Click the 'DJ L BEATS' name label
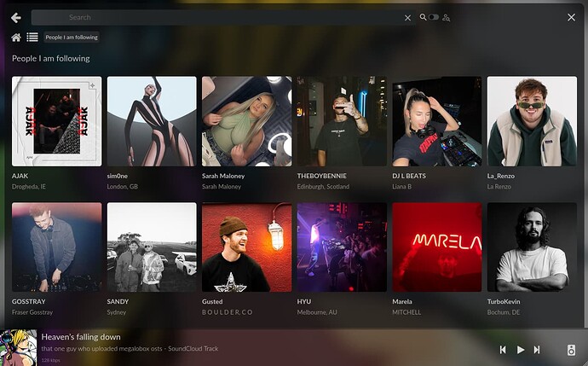This screenshot has width=588, height=366. click(x=409, y=176)
